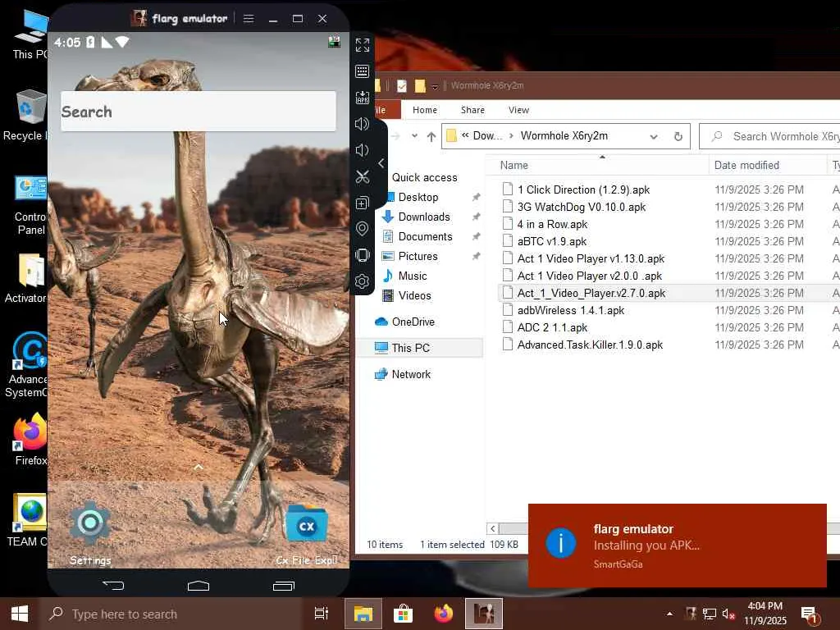Tap the Android back navigation button
This screenshot has height=630, width=840.
point(113,586)
